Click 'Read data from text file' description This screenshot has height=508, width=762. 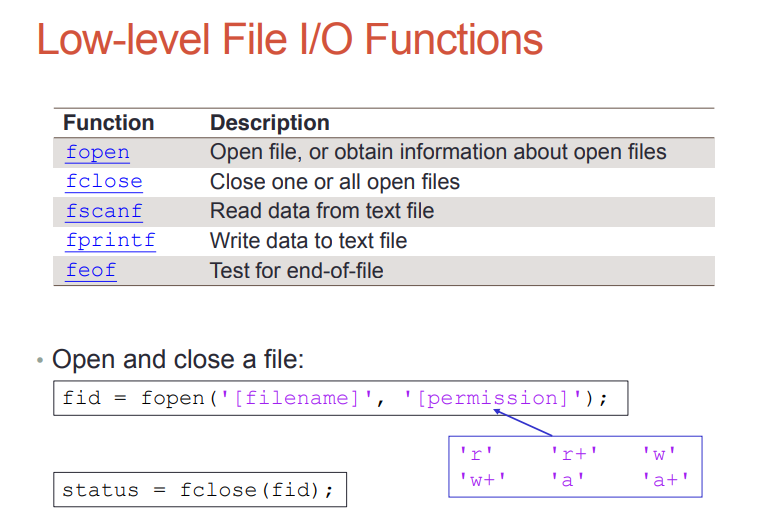322,211
